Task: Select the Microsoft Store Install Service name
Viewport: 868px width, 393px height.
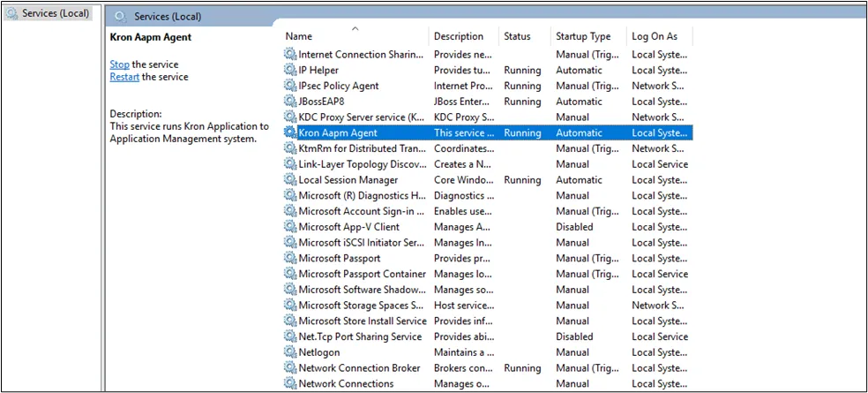Action: pyautogui.click(x=363, y=321)
